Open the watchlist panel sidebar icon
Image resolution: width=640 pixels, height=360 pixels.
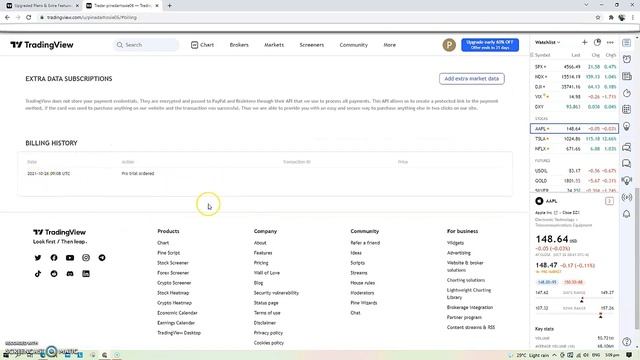tap(627, 43)
